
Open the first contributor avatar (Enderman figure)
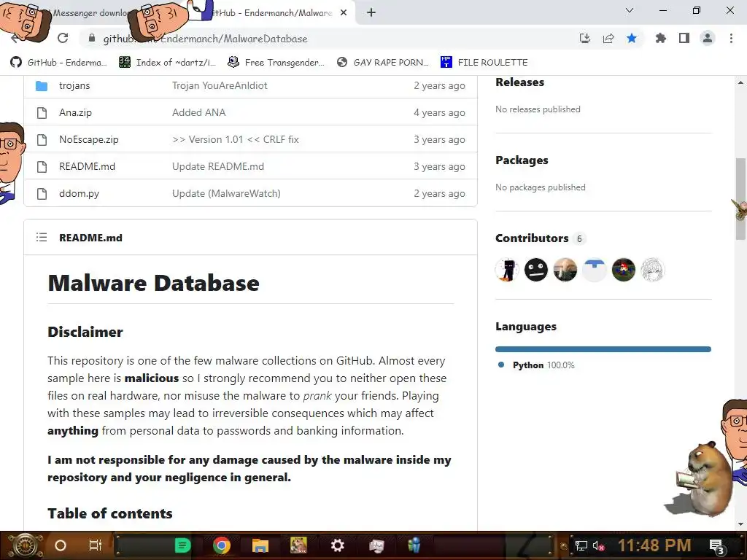507,270
